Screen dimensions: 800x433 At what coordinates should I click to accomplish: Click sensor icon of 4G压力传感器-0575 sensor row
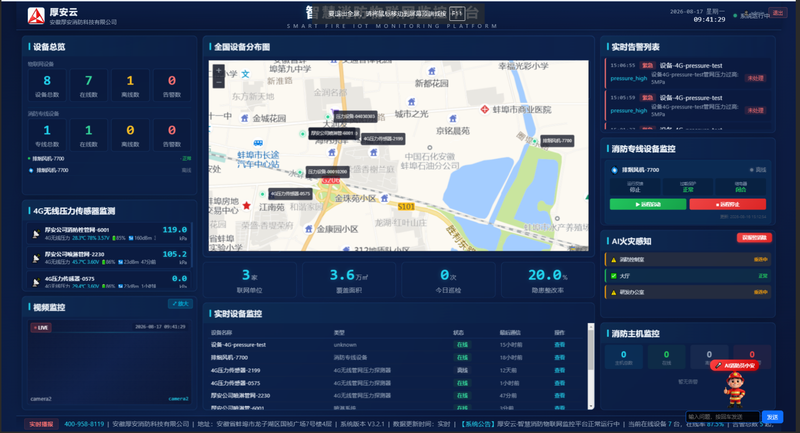click(36, 282)
